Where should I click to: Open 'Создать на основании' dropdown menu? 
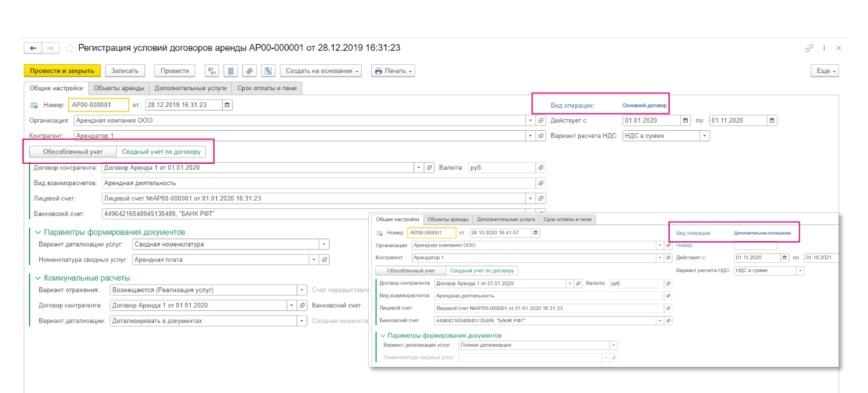click(x=321, y=71)
